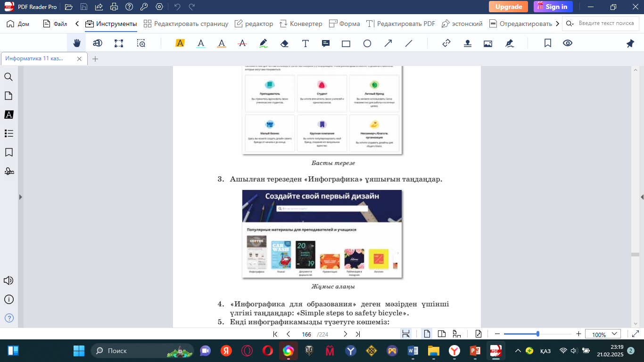Zoom out with the minus button
Screen dimensions: 644x362
[497, 334]
